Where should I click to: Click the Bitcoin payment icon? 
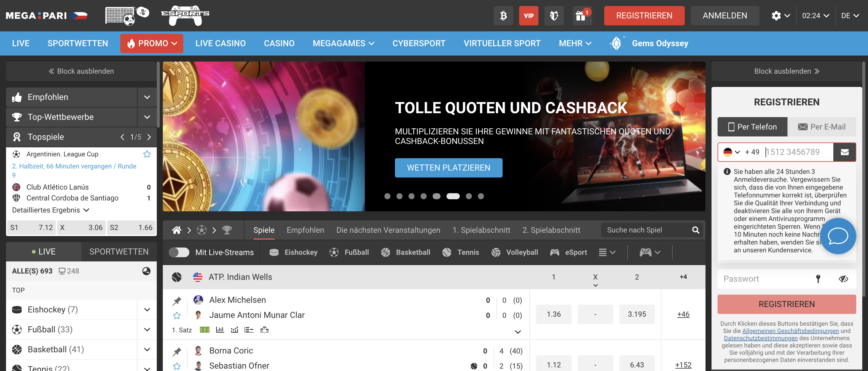503,15
